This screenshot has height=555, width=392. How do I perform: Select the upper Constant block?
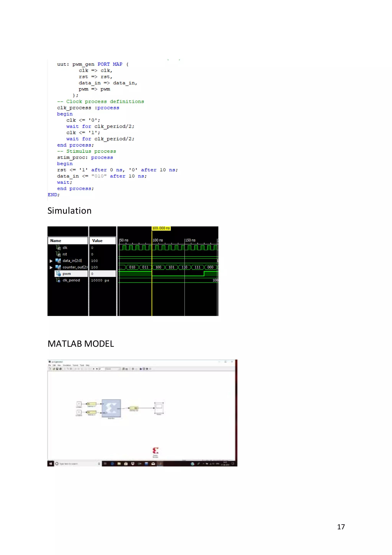(79, 404)
